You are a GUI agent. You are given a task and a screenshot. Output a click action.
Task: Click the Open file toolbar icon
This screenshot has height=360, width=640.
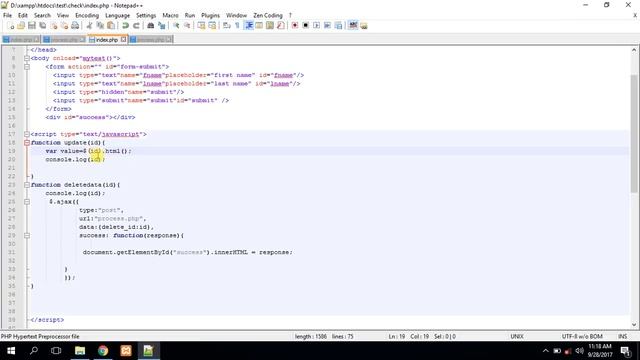tap(21, 26)
